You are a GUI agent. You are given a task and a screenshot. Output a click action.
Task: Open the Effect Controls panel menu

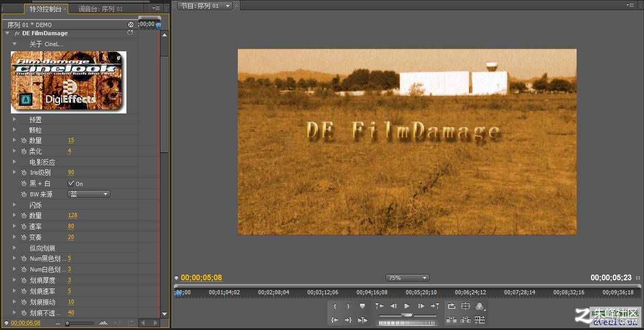tap(156, 8)
